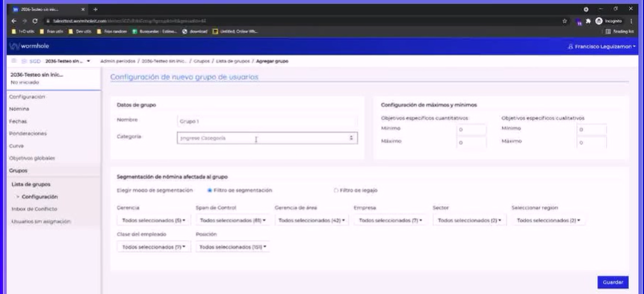Screen dimensions: 644x294
Task: Expand the Span de Control dropdown
Action: 232,221
